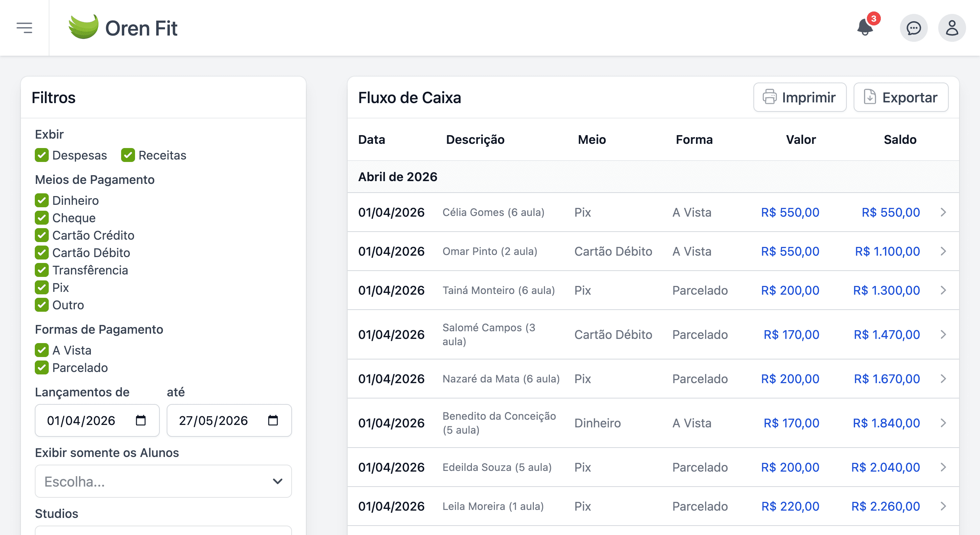The height and width of the screenshot is (535, 980).
Task: Toggle the Parcelado filter checkbox
Action: tap(42, 368)
